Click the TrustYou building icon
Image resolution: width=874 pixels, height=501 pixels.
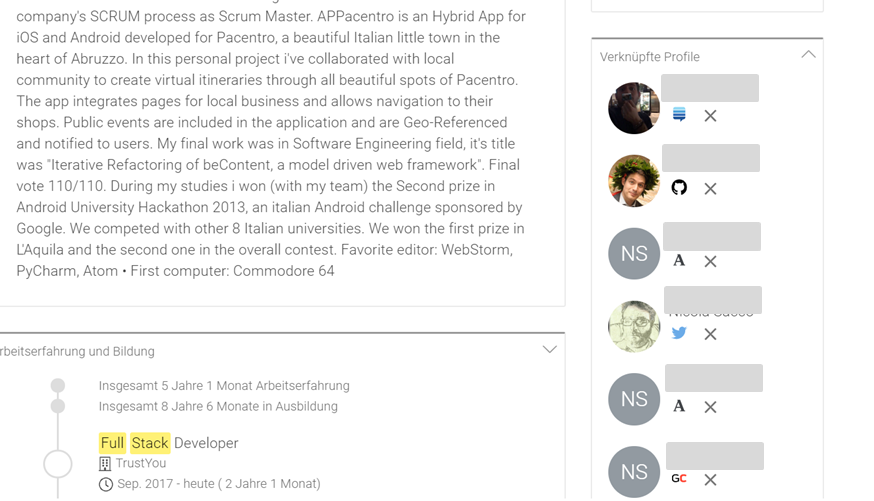[x=105, y=464]
